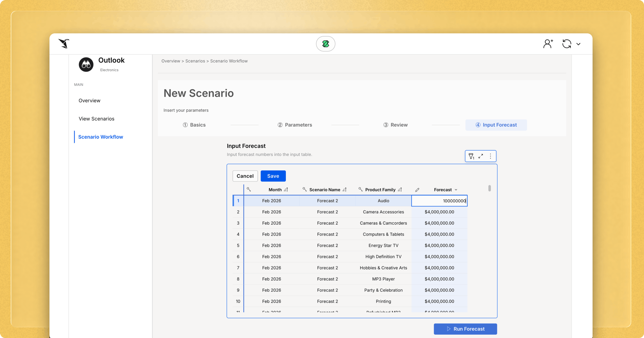This screenshot has width=644, height=338.
Task: Click the Party & Celebration cell
Action: tap(383, 290)
